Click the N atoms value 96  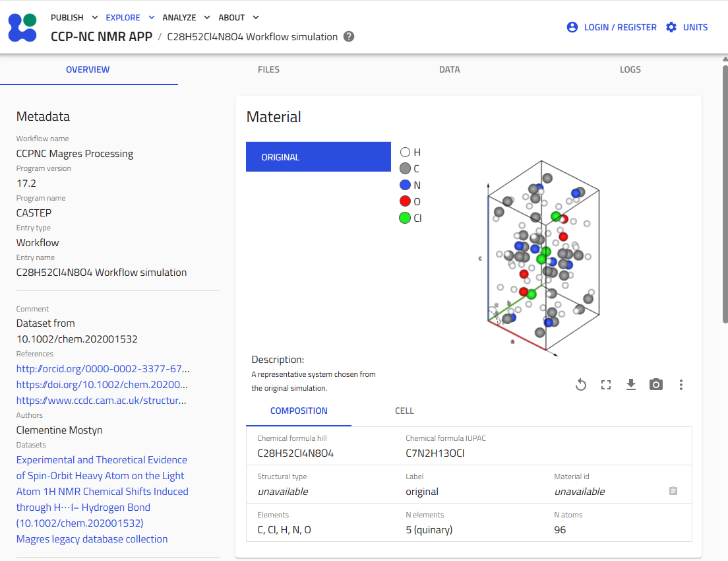[x=560, y=531]
